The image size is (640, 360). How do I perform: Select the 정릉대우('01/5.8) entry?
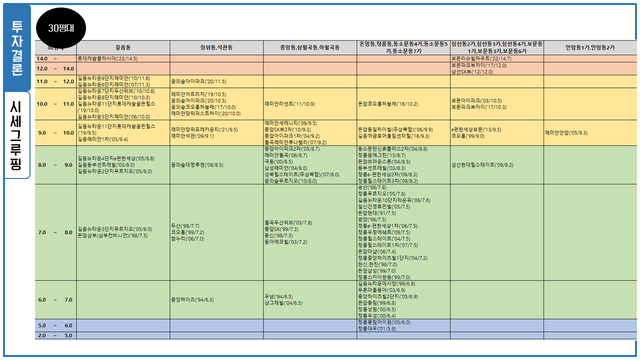point(377,329)
